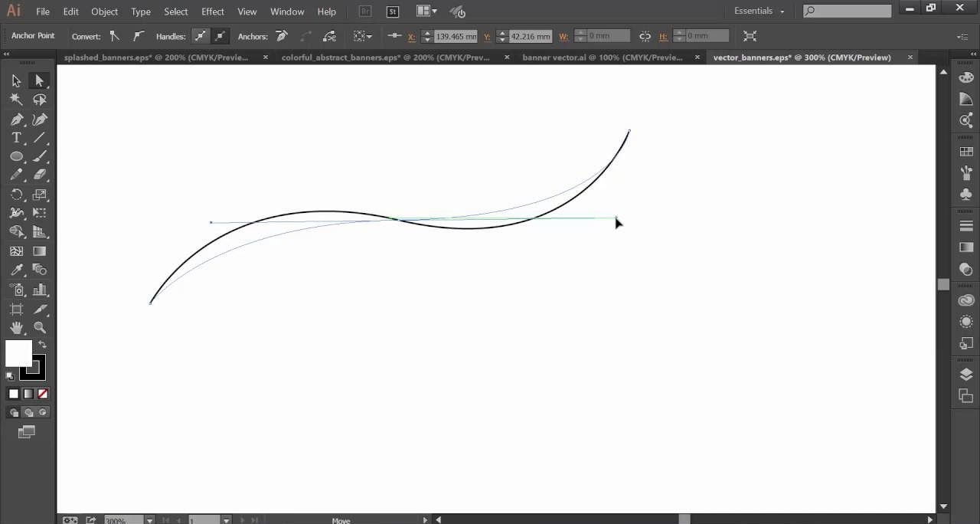This screenshot has width=980, height=524.
Task: Open the Object menu
Action: [x=104, y=11]
